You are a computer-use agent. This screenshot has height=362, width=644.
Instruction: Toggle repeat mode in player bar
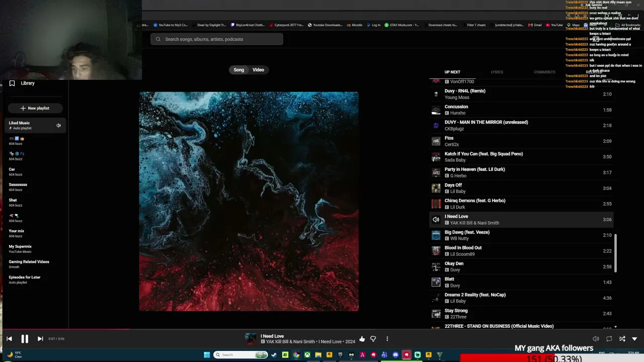tap(609, 339)
